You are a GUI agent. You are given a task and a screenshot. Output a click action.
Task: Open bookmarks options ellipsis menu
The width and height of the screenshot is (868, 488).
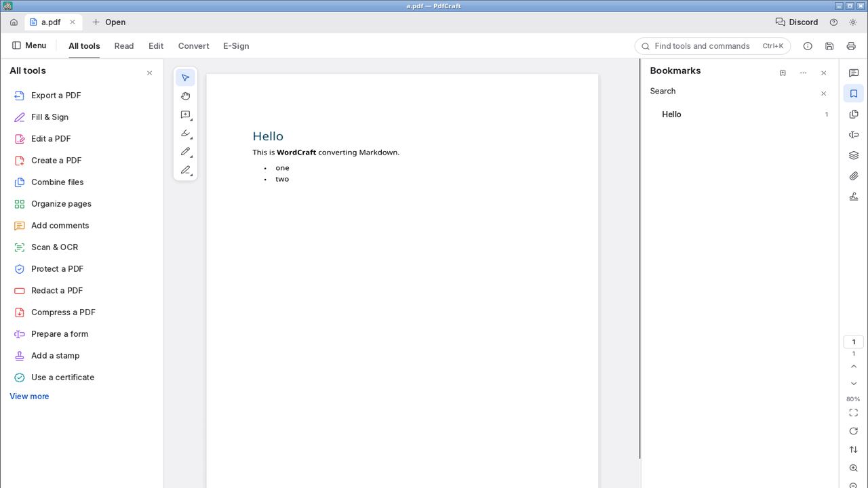pos(803,73)
